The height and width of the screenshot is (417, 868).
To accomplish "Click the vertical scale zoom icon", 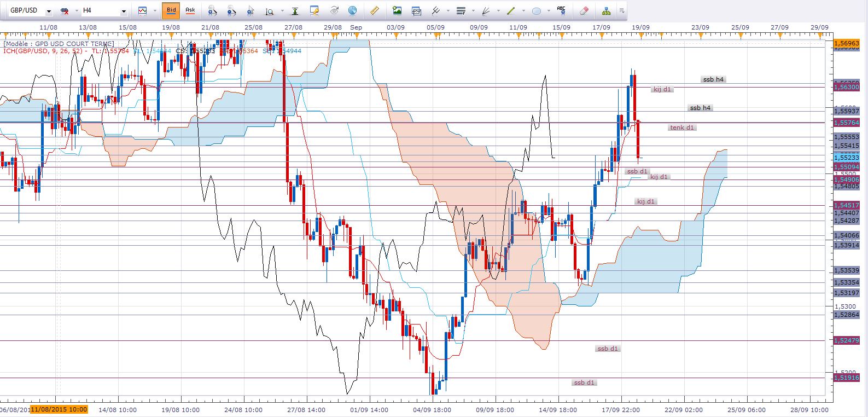I will (x=269, y=10).
